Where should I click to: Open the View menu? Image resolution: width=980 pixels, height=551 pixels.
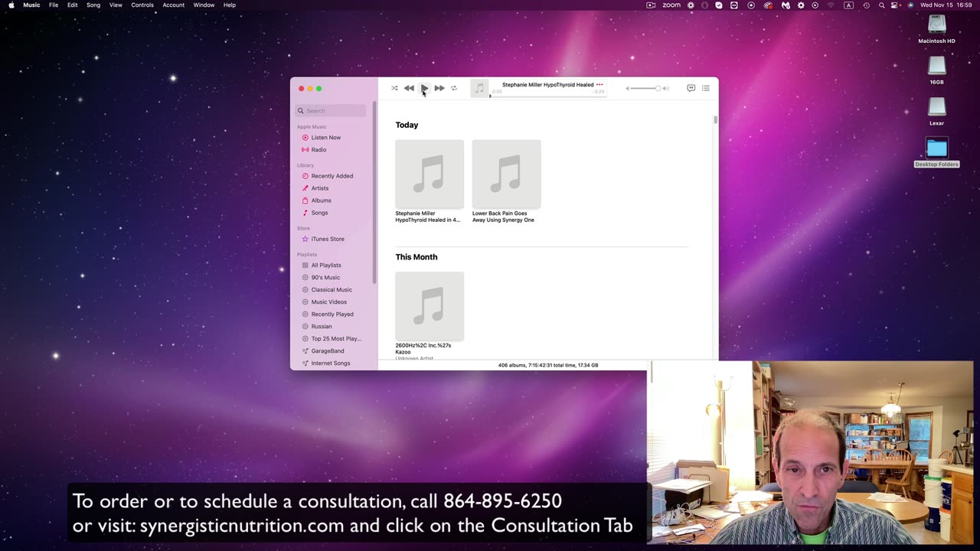[116, 5]
